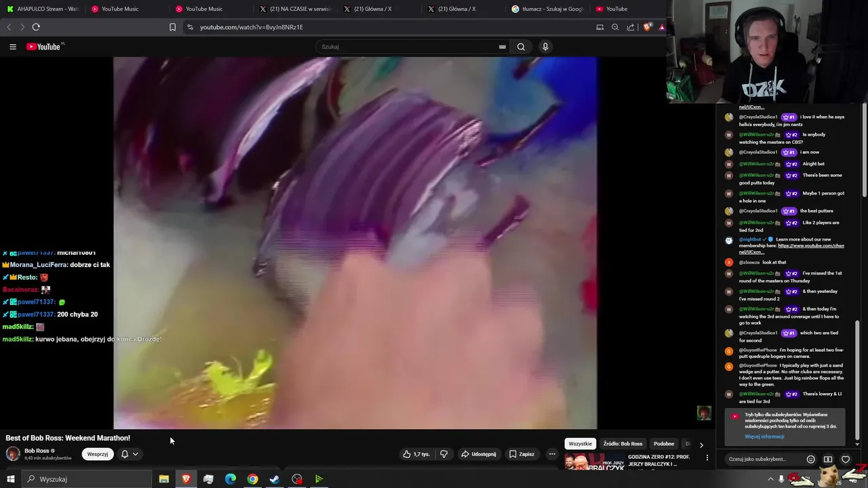Open Google Chrome from the taskbar
The height and width of the screenshot is (488, 868).
[x=252, y=479]
